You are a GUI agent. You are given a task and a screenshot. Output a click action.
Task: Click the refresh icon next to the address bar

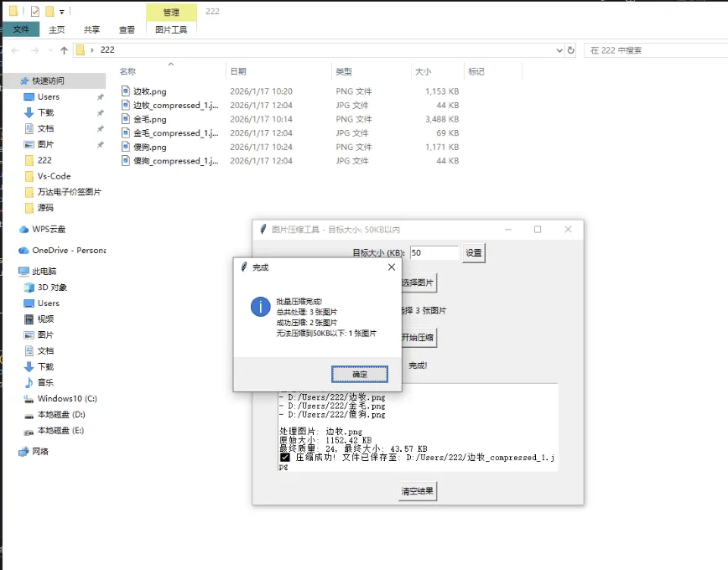[x=571, y=50]
